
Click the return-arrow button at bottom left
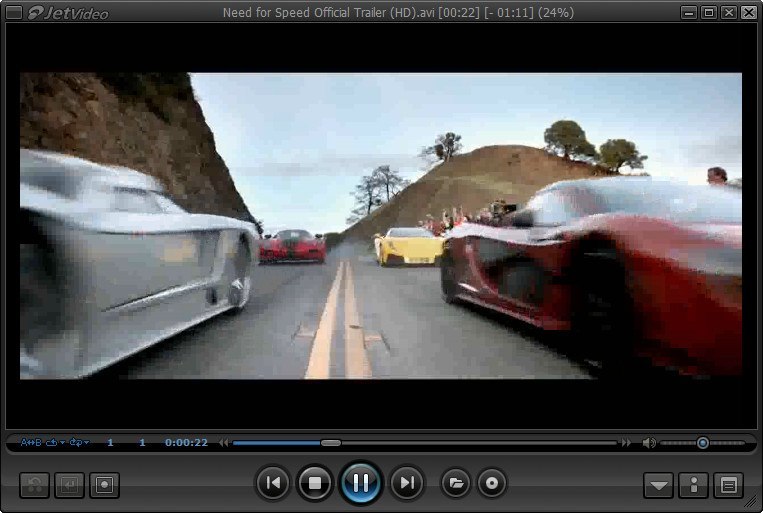point(70,485)
